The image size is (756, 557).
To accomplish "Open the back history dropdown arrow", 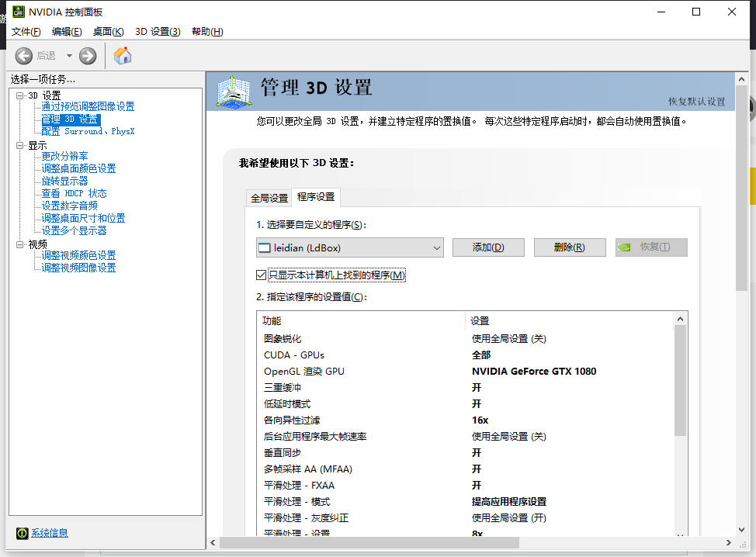I will pyautogui.click(x=68, y=56).
